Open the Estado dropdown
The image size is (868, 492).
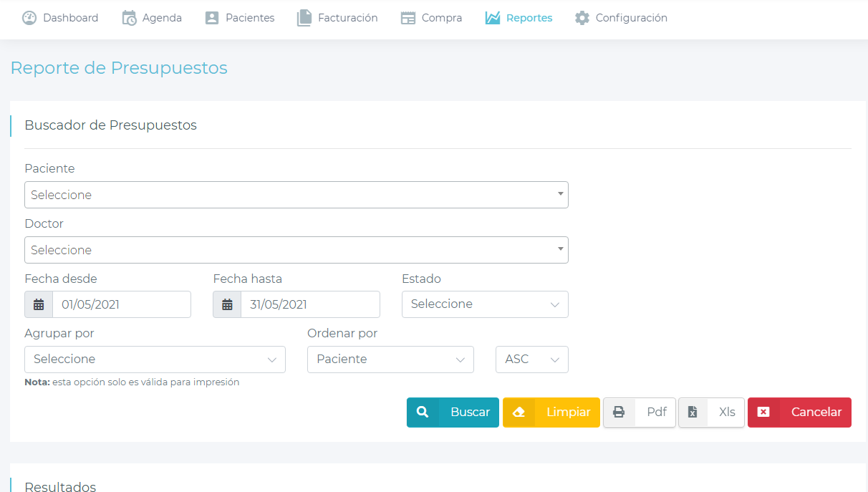pyautogui.click(x=485, y=304)
